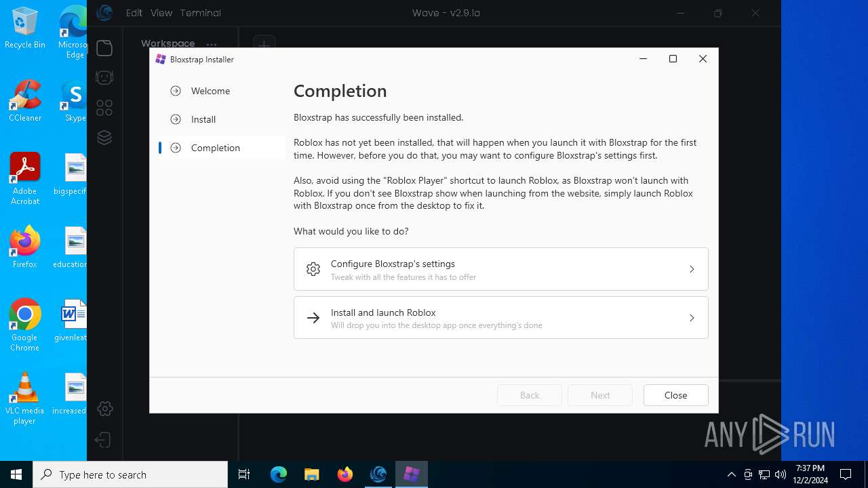
Task: Open the grid modules icon in Wave sidebar
Action: pyautogui.click(x=104, y=108)
